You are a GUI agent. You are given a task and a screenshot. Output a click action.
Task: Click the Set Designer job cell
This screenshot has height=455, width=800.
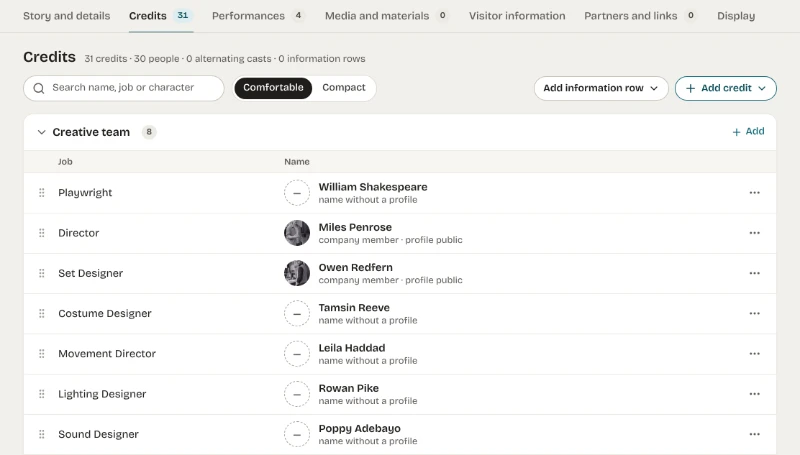[x=90, y=273]
